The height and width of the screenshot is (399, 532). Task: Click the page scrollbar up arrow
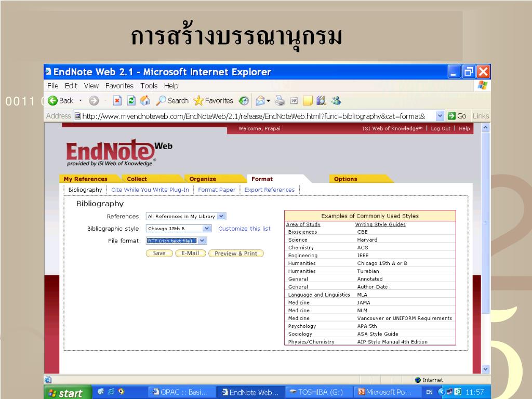pos(486,128)
